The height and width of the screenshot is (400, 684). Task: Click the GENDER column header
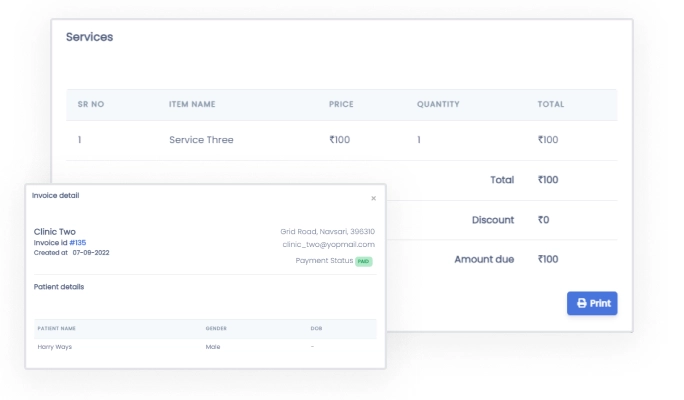click(216, 328)
